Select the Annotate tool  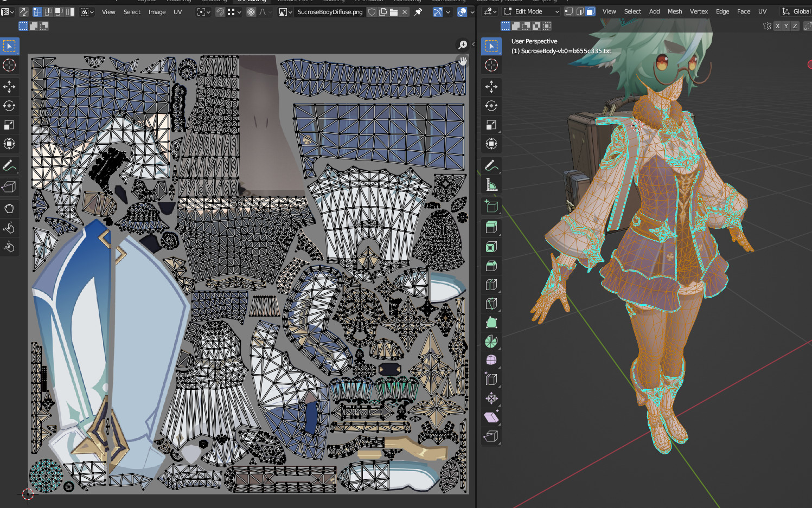[x=491, y=165]
